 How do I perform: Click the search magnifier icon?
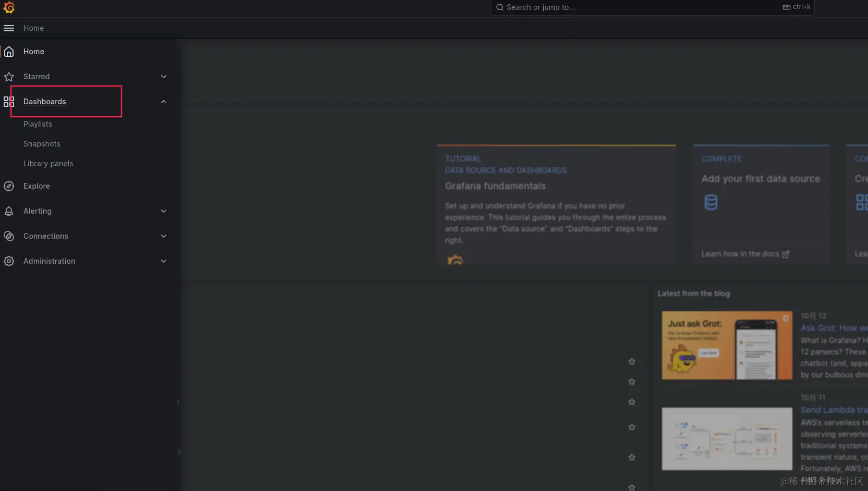500,7
